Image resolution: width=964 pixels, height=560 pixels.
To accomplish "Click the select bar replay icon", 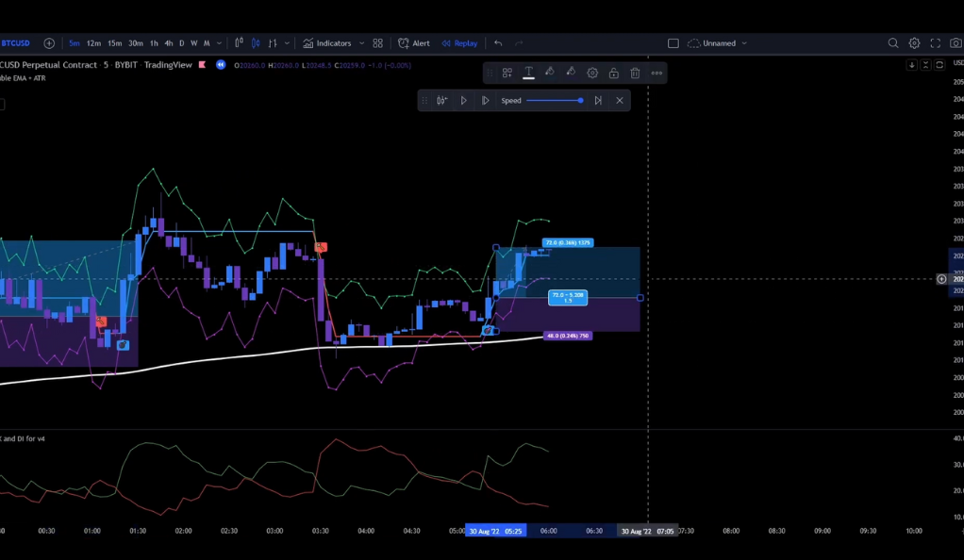I will click(442, 100).
